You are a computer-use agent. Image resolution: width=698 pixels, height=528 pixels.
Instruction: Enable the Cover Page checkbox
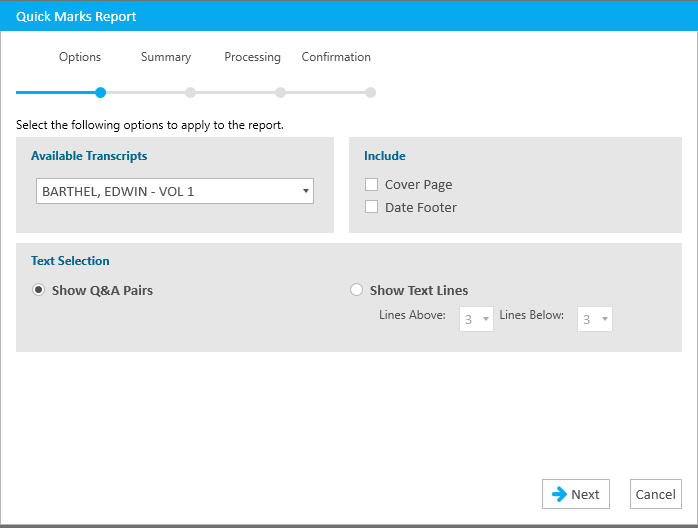coord(371,184)
